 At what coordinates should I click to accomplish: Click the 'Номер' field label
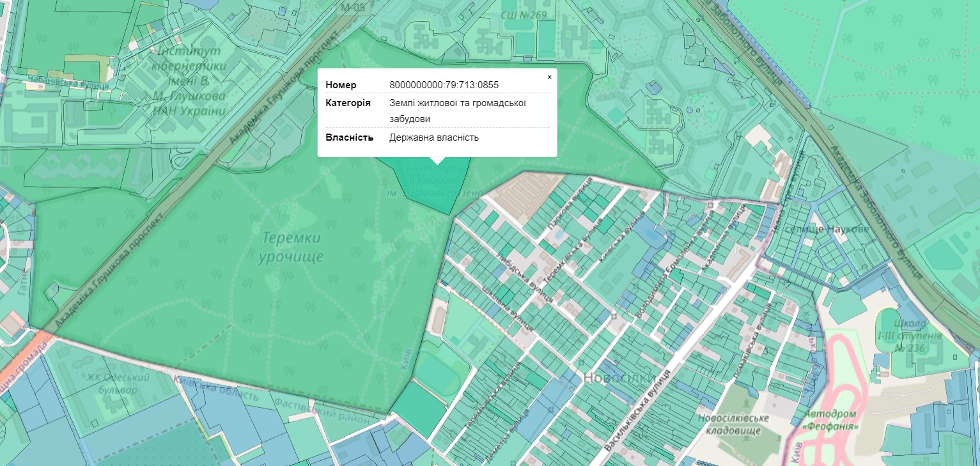coord(341,85)
